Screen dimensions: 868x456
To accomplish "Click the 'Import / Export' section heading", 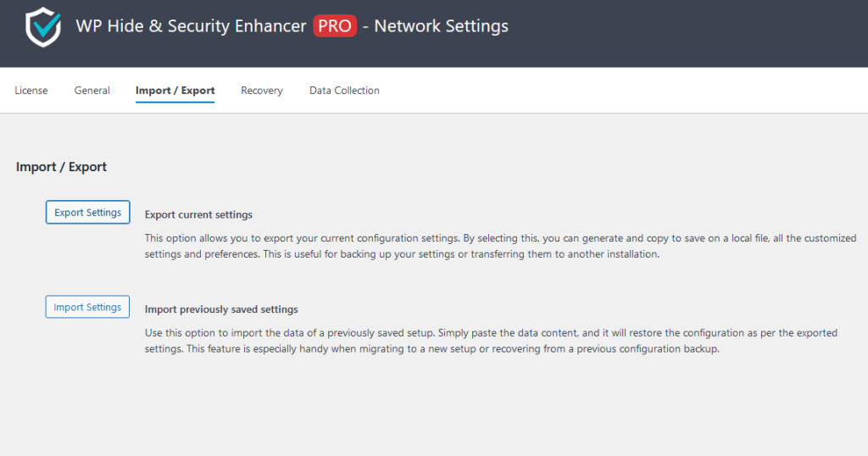I will click(61, 167).
